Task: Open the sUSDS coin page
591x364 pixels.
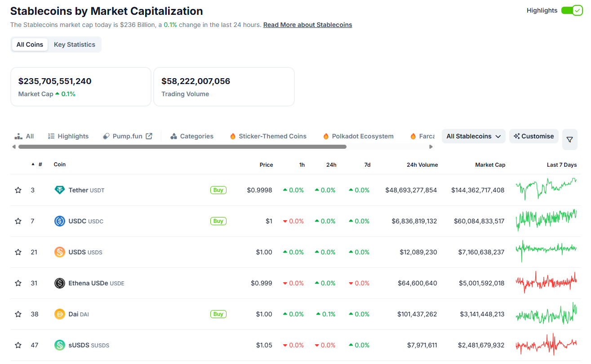Action: [89, 345]
